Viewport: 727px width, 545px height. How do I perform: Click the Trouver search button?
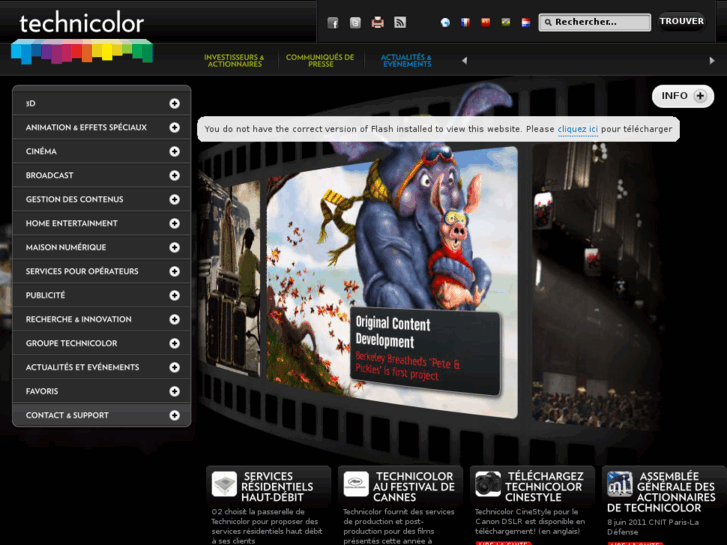tap(681, 21)
